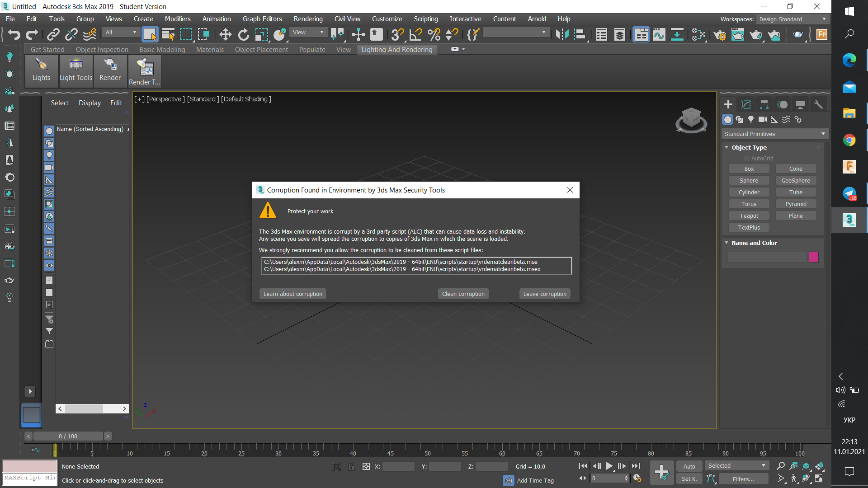868x488 pixels.
Task: Play the animation
Action: click(609, 466)
